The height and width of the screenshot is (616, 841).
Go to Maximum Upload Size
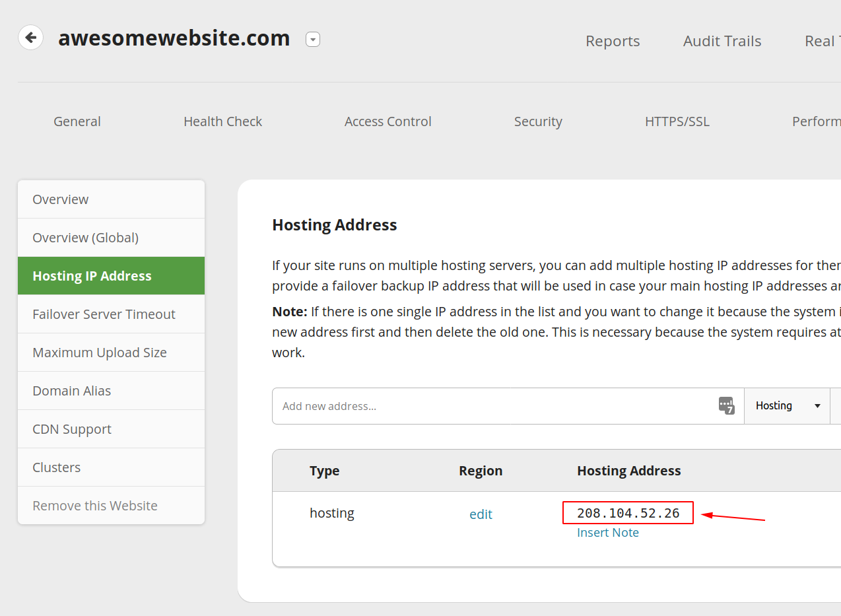coord(100,353)
